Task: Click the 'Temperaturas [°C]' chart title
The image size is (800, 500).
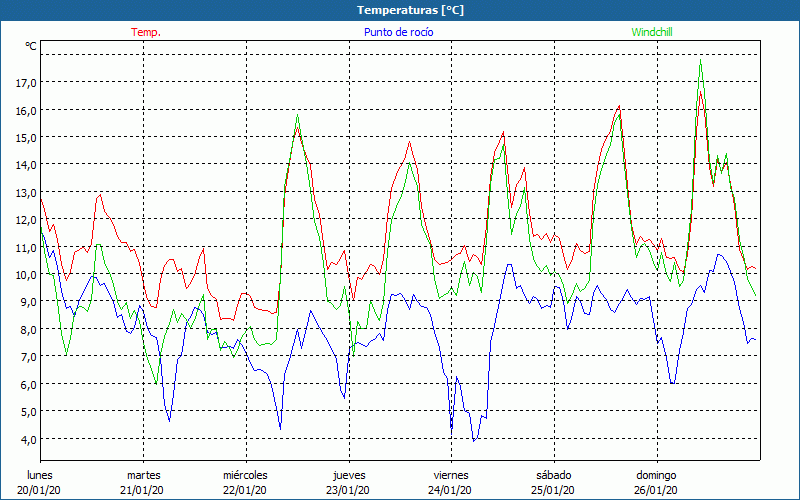Action: [410, 10]
